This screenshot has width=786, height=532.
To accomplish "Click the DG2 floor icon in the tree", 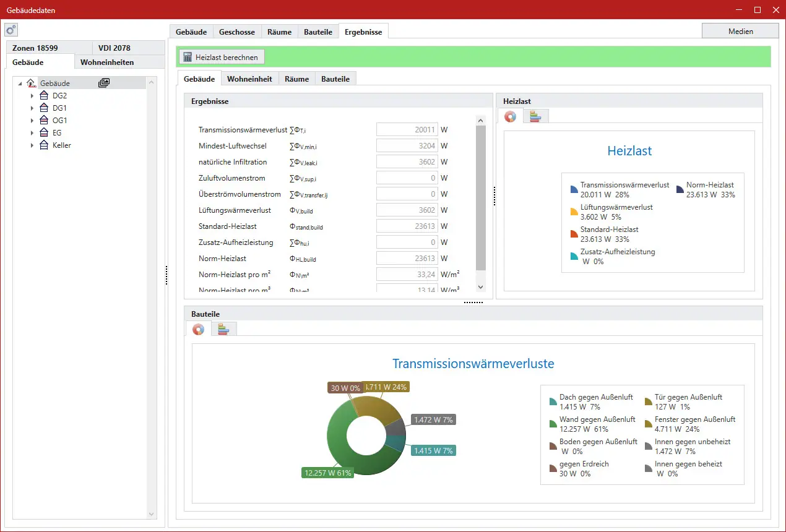I will 44,96.
